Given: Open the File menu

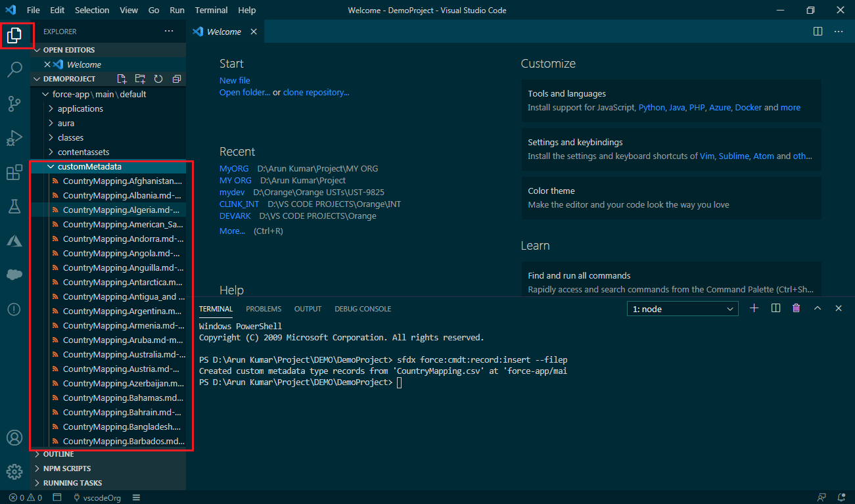Looking at the screenshot, I should click(x=34, y=11).
